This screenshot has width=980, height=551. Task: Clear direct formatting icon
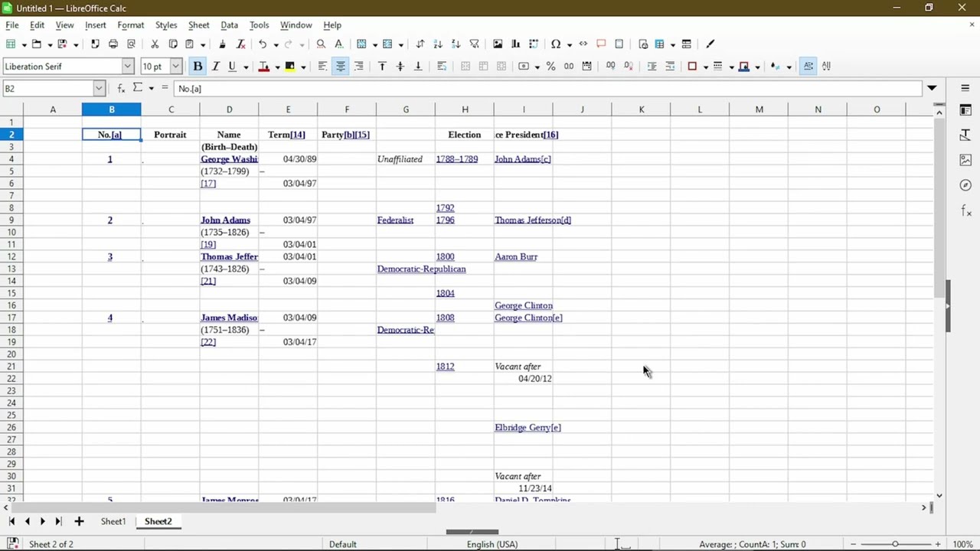[240, 44]
